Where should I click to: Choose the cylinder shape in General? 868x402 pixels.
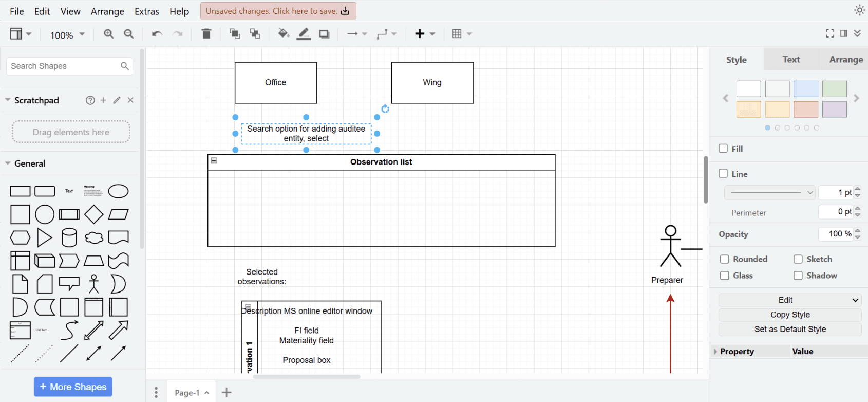click(69, 237)
